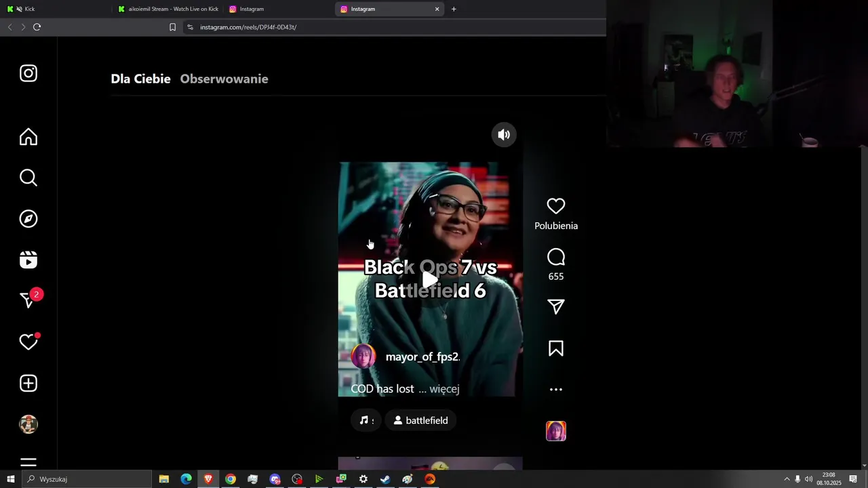Switch to 'Dla Ciebie' feed tab
This screenshot has width=868, height=488.
pyautogui.click(x=140, y=79)
